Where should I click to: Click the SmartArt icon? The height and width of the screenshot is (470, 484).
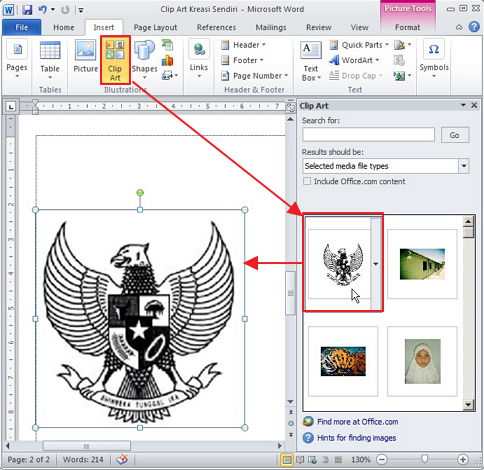tap(167, 45)
